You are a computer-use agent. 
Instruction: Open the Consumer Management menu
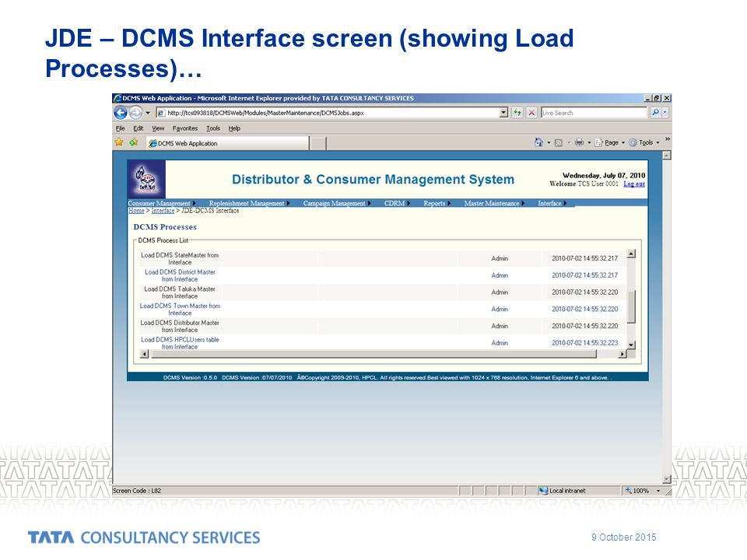coord(162,203)
